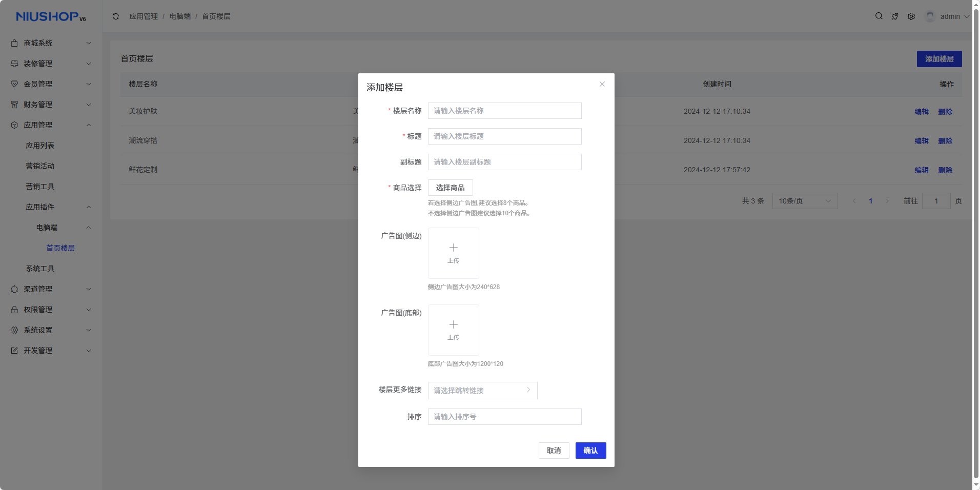980x490 pixels.
Task: Open the 开发管理 menu label
Action: (38, 351)
